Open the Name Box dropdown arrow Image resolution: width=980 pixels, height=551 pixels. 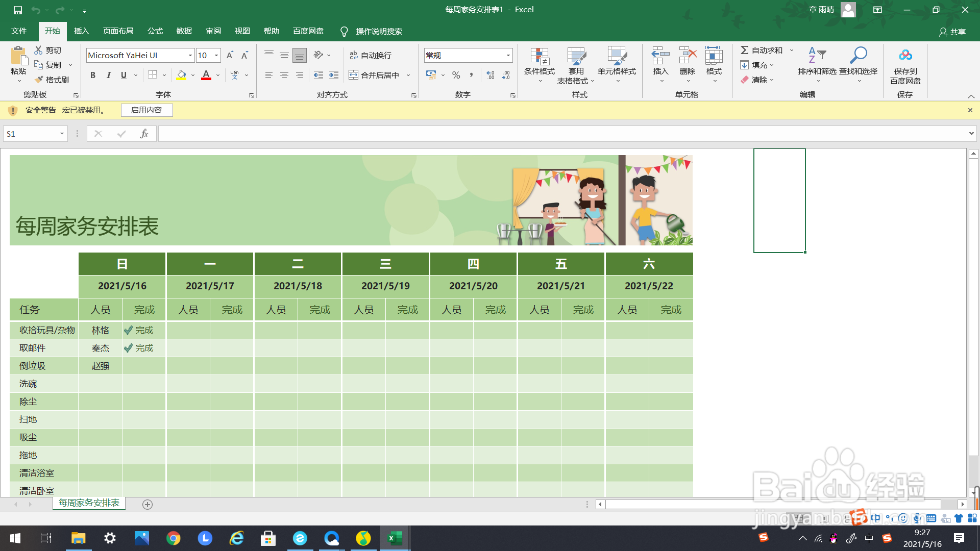(62, 134)
